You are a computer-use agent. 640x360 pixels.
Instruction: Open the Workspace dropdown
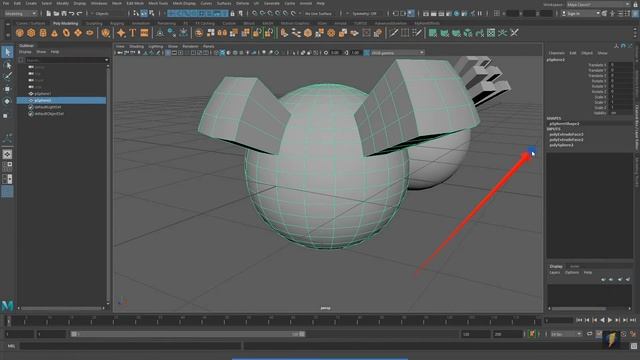[x=598, y=4]
